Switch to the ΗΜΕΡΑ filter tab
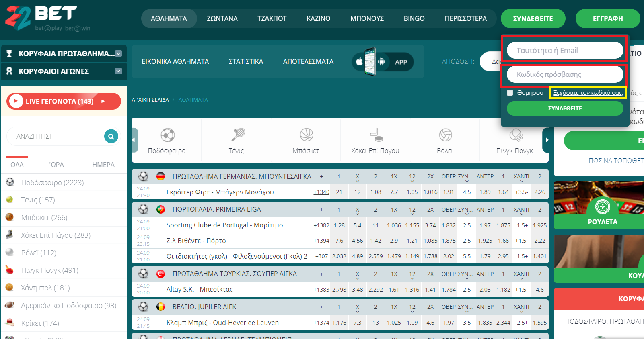The height and width of the screenshot is (339, 644). pos(103,165)
